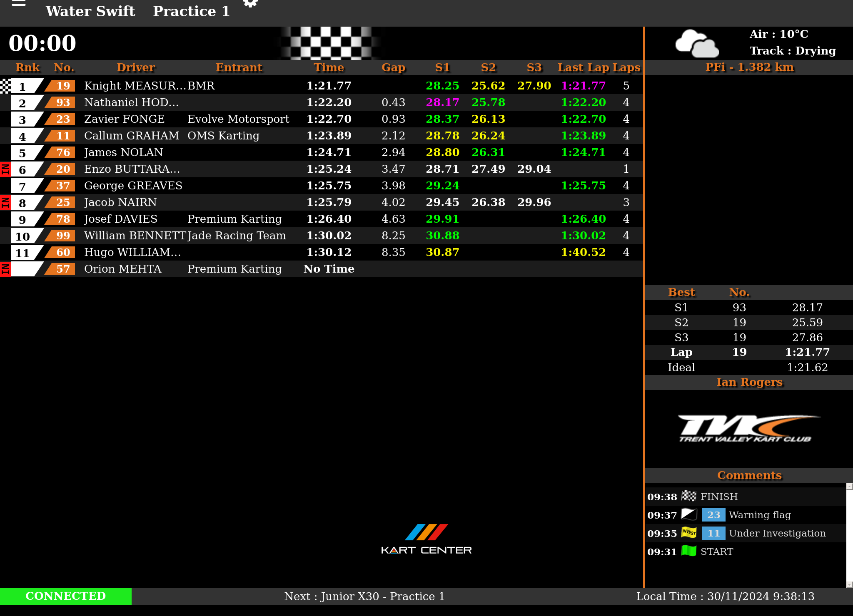853x616 pixels.
Task: Sort by the Time column header
Action: pyautogui.click(x=329, y=67)
